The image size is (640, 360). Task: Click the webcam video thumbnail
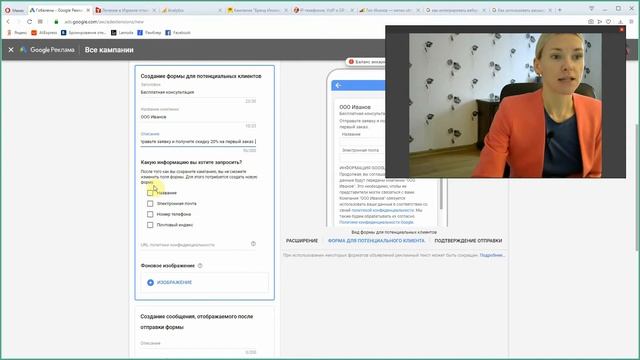pyautogui.click(x=505, y=105)
